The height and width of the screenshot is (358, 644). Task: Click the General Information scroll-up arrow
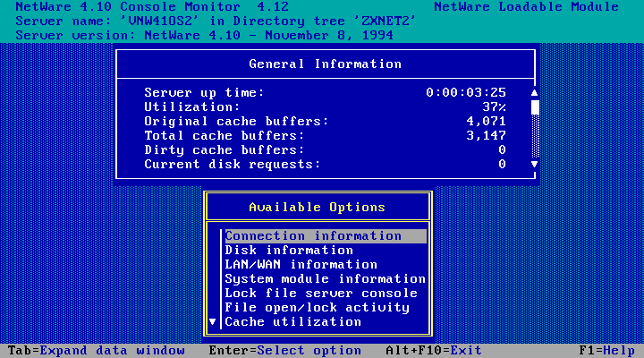tap(534, 93)
